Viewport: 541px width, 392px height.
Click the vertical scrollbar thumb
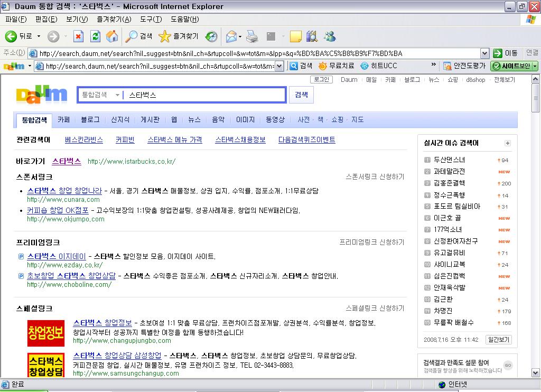[x=536, y=98]
